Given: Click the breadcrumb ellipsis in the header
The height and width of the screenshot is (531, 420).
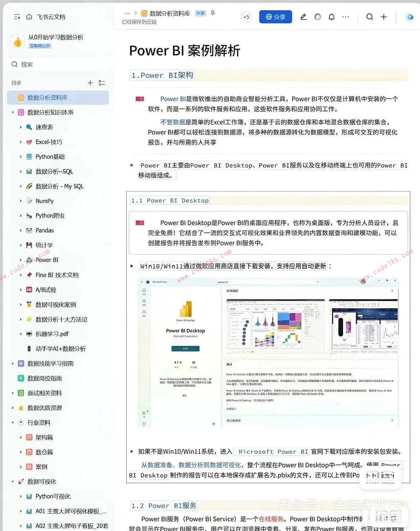Looking at the screenshot, I should click(127, 13).
